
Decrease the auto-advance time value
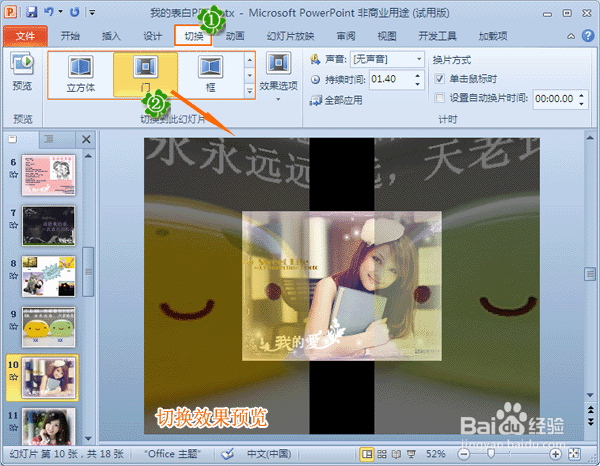(x=582, y=104)
